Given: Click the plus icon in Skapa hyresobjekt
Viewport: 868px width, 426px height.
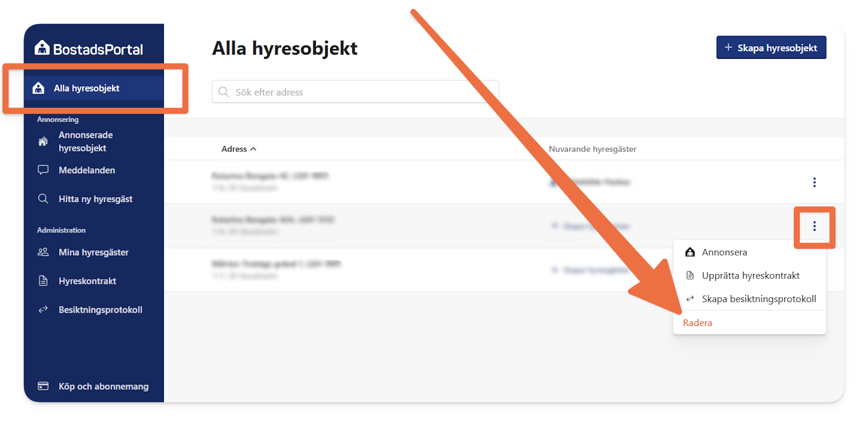Looking at the screenshot, I should point(728,47).
